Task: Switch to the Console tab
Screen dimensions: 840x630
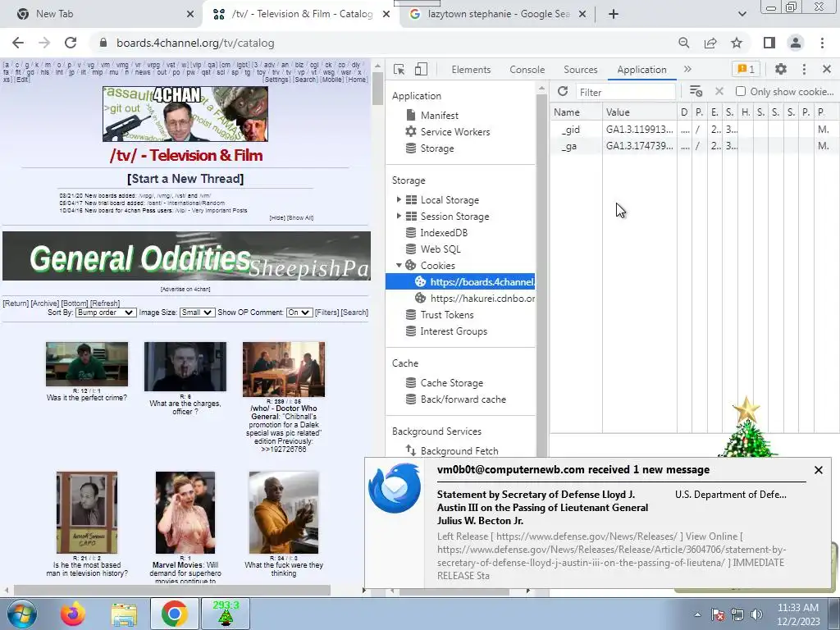Action: [x=527, y=70]
